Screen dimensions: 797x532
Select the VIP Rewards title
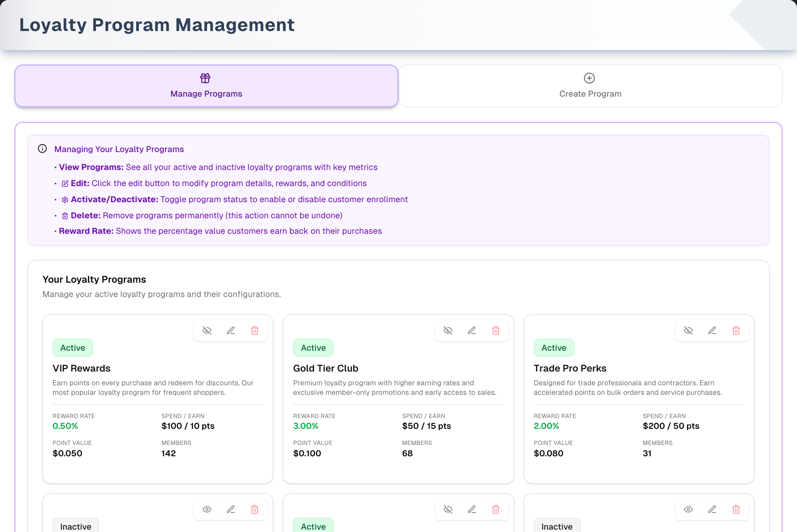pos(81,368)
